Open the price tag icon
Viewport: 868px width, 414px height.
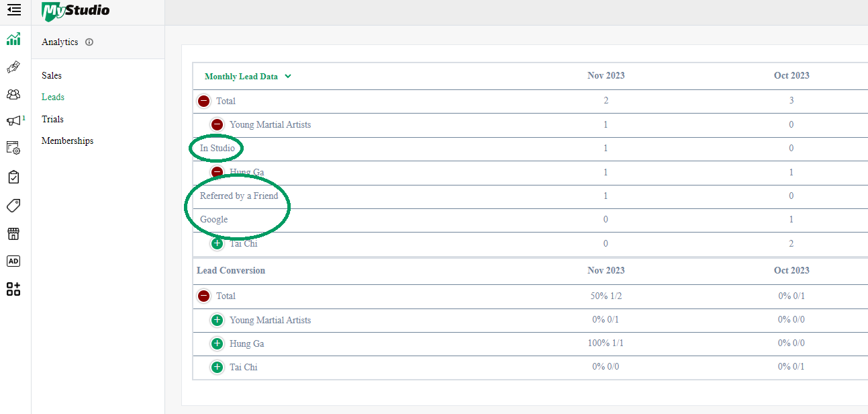13,205
